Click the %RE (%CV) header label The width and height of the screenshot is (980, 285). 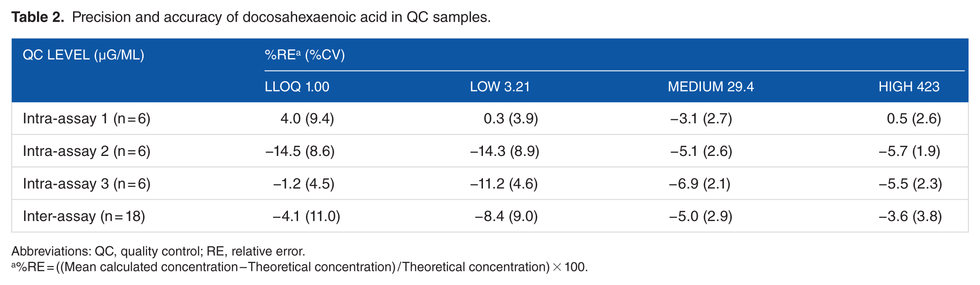click(x=305, y=55)
